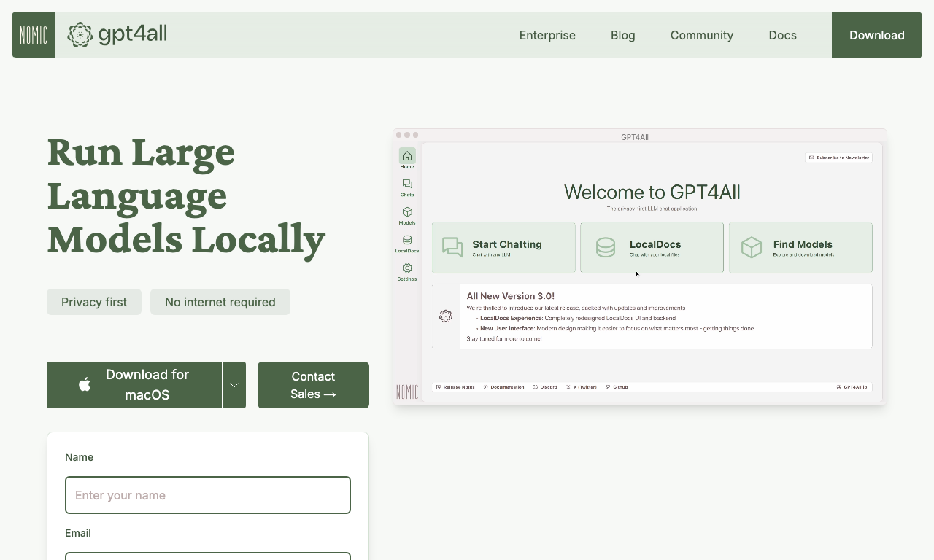Open the Community nav link

point(702,35)
